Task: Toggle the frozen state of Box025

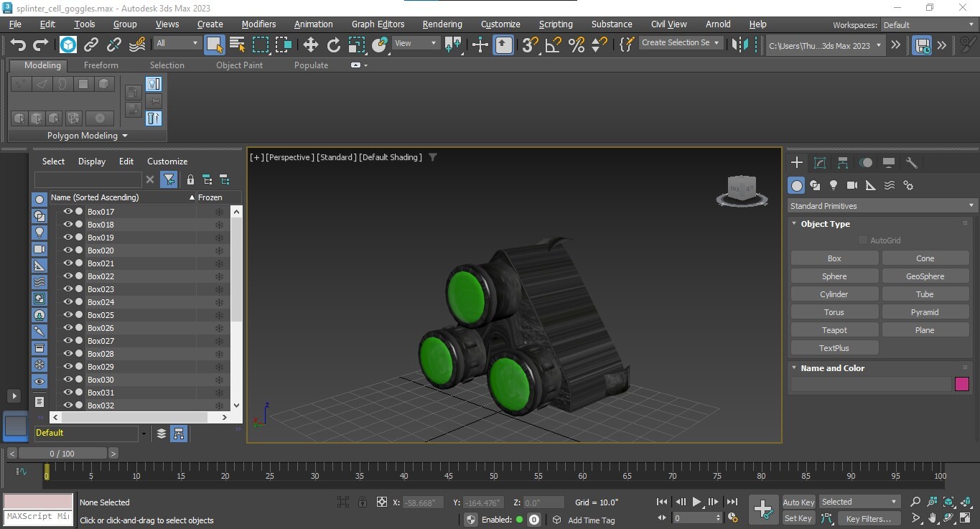Action: coord(218,314)
